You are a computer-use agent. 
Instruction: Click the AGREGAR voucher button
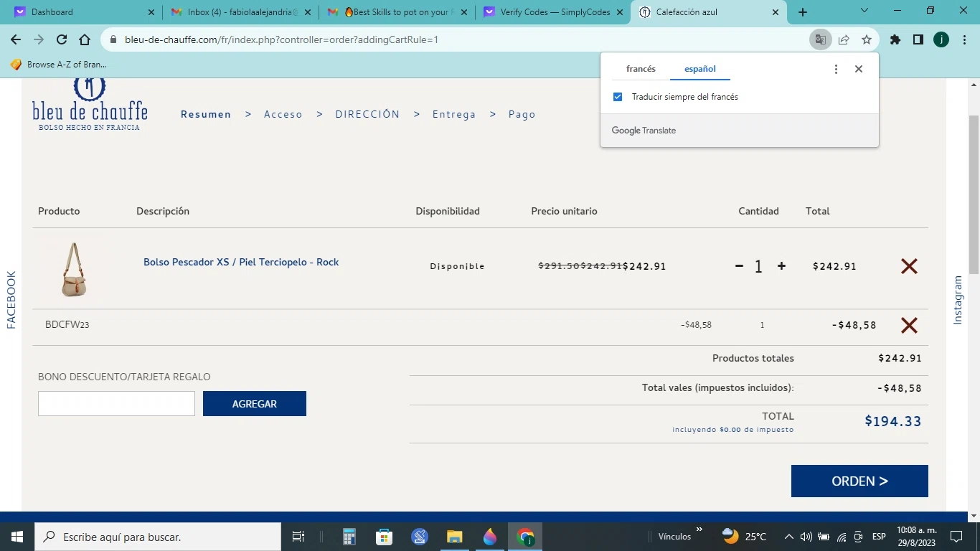click(255, 404)
